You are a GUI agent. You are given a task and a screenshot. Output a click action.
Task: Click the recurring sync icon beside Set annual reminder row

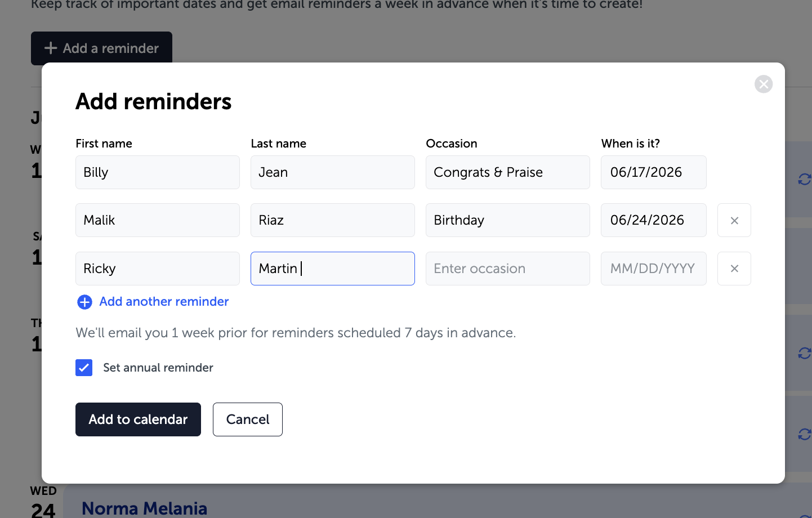[805, 353]
